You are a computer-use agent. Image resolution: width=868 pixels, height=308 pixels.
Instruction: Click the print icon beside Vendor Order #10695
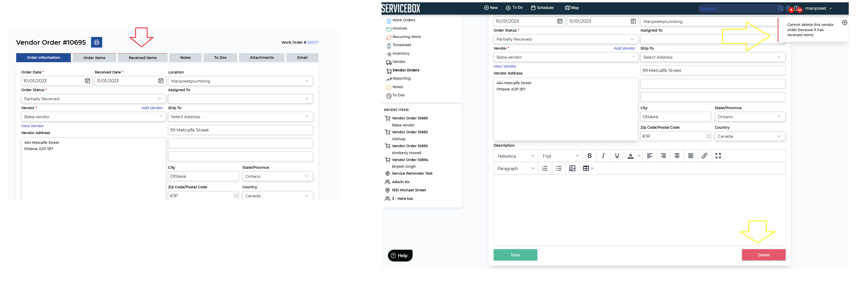coord(96,42)
